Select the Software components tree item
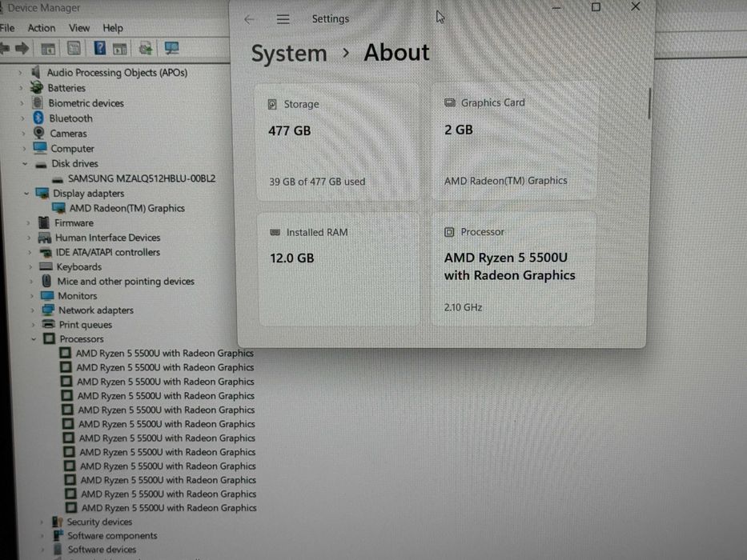 coord(112,536)
